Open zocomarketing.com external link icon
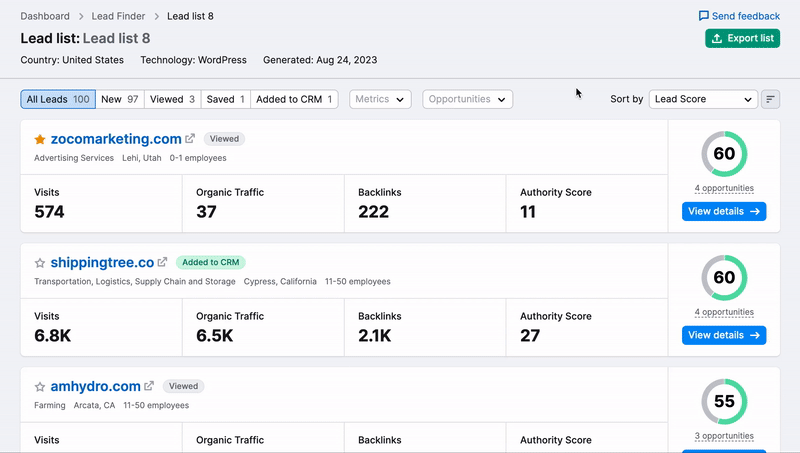The height and width of the screenshot is (453, 800). [x=190, y=139]
